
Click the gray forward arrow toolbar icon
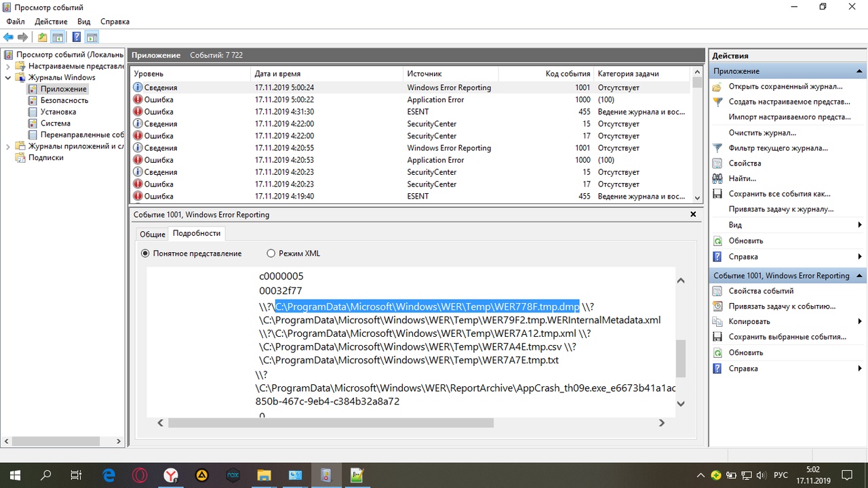(23, 37)
